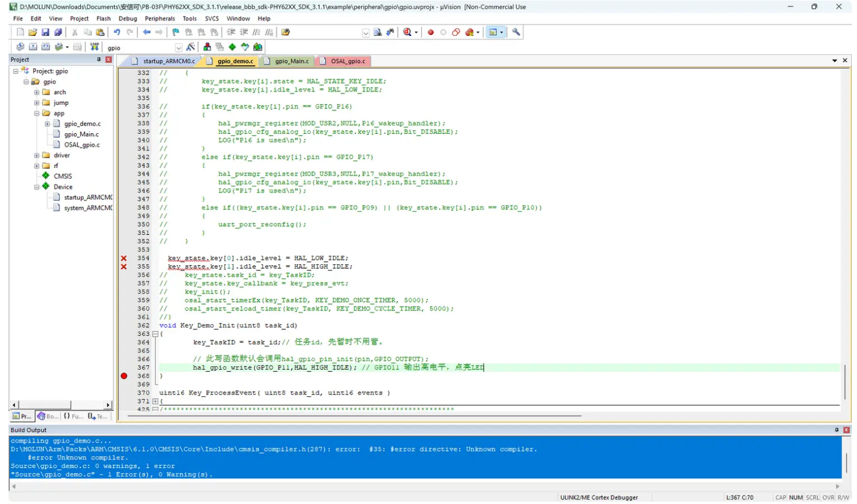The width and height of the screenshot is (857, 504).
Task: Create a new file from toolbar
Action: pyautogui.click(x=21, y=32)
